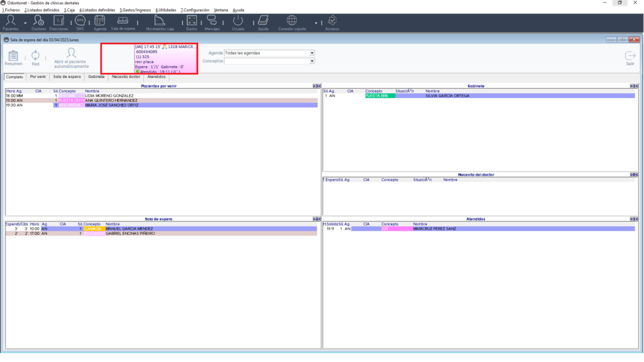Open Movimientos caja icon
Viewport: 644px width, 362px height.
(160, 23)
